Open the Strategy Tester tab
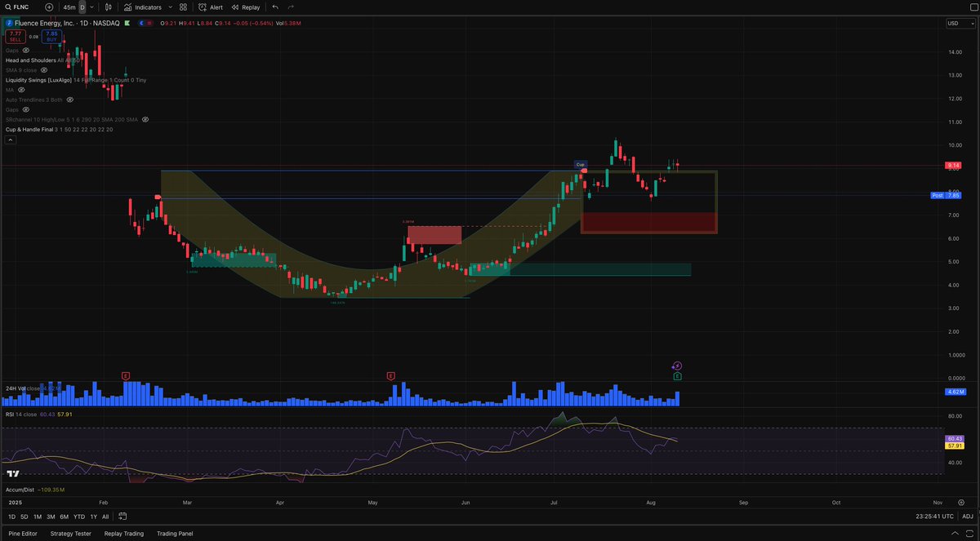 coord(72,534)
